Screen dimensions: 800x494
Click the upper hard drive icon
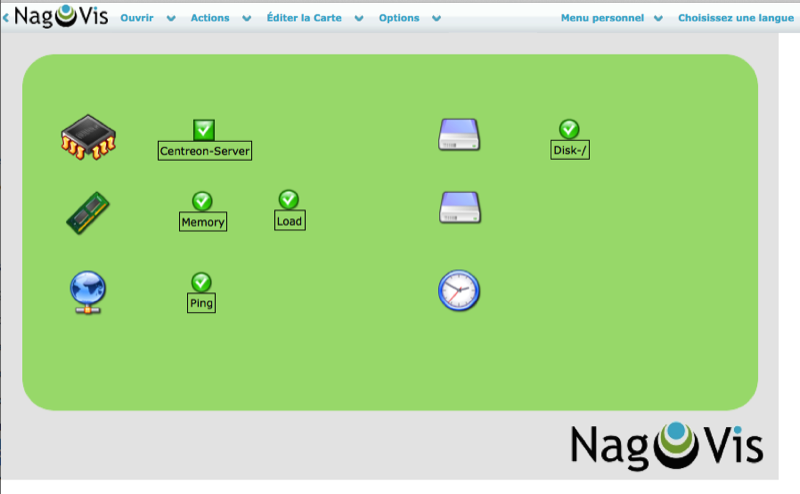[x=460, y=134]
